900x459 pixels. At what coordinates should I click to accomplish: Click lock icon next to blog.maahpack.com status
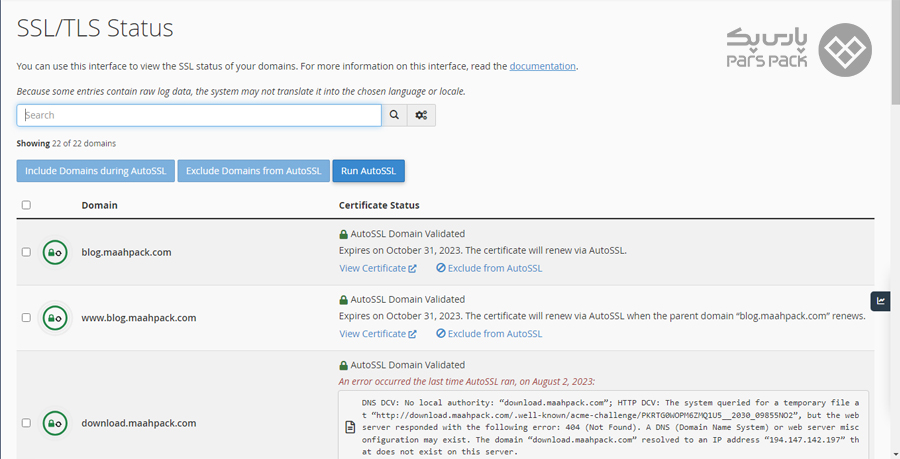343,234
